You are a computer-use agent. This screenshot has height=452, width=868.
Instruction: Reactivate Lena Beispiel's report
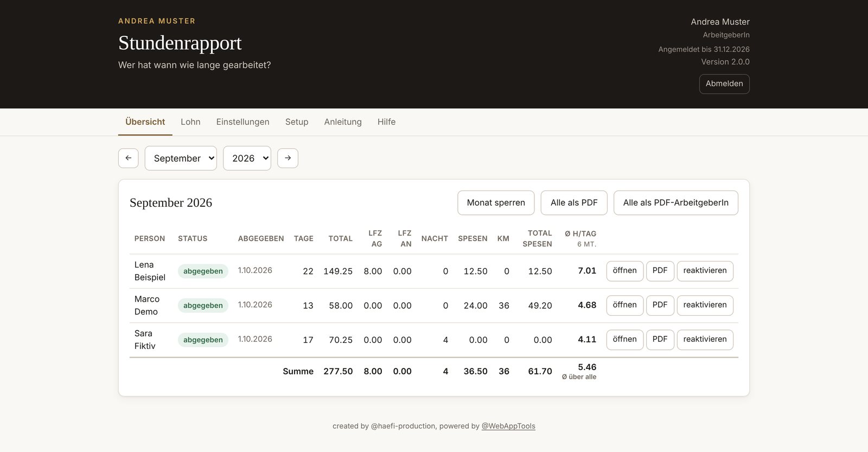(x=705, y=271)
